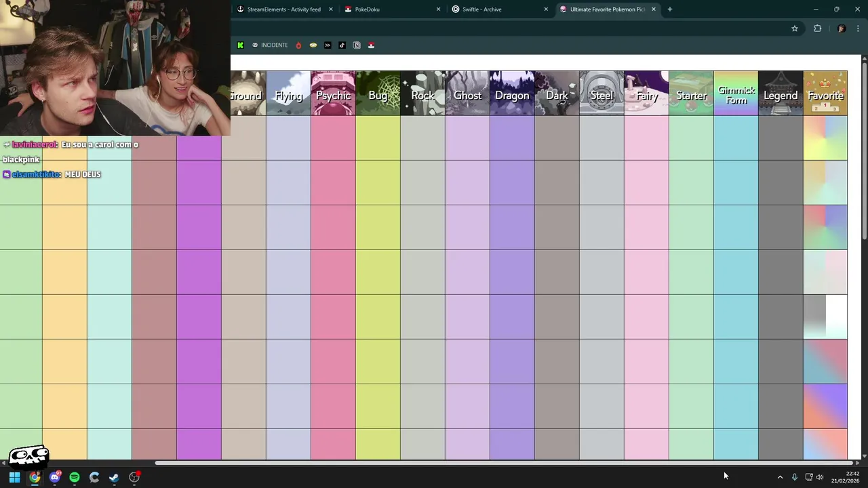Click the vertical page scrollbar thumb
The width and height of the screenshot is (868, 488).
click(865, 150)
